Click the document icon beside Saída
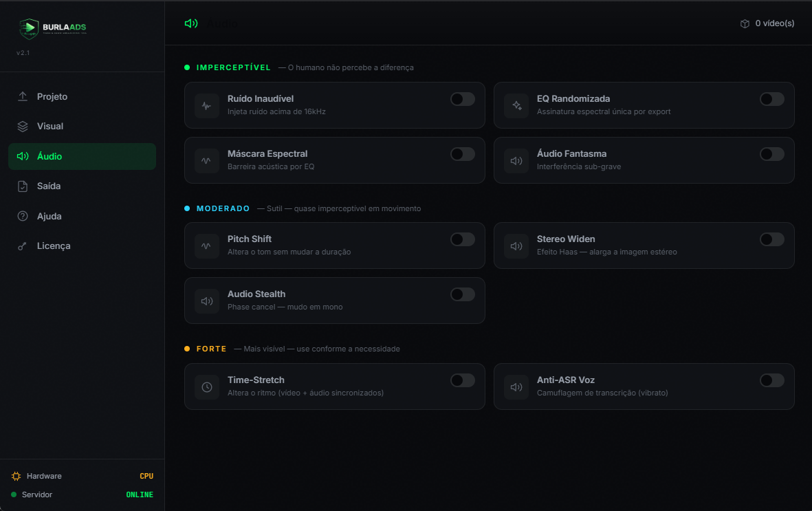 (23, 186)
